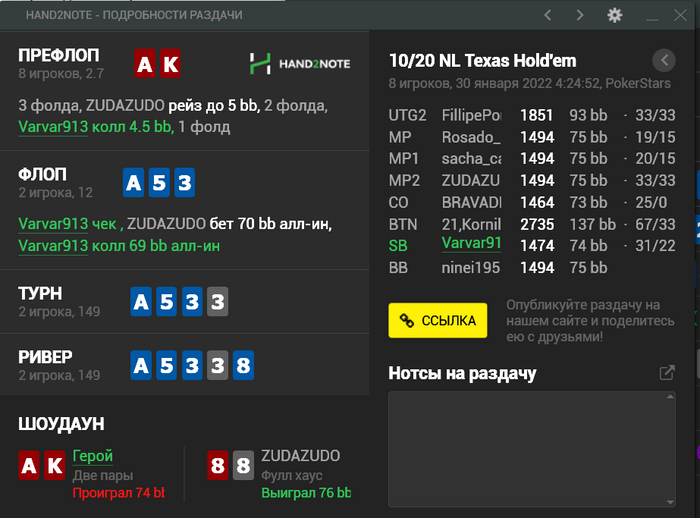Select Varvar91 player name in SB row
Screen dimensions: 700x518
coord(471,243)
